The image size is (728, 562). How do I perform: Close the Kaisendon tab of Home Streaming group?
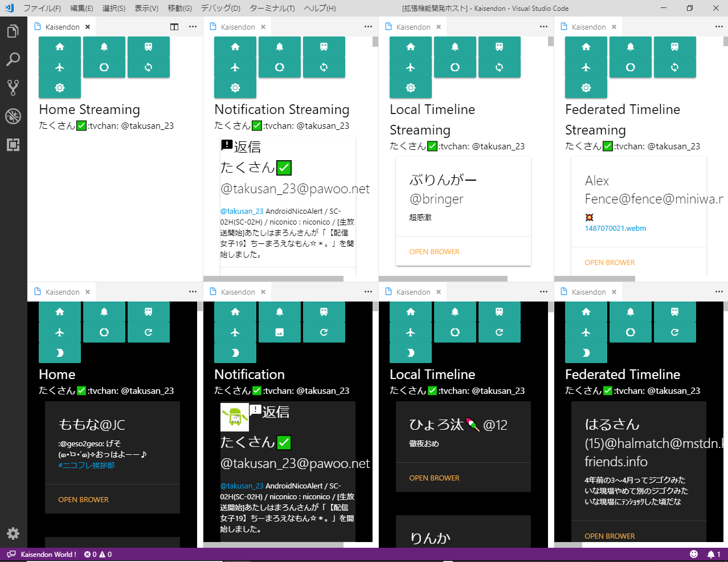point(88,27)
